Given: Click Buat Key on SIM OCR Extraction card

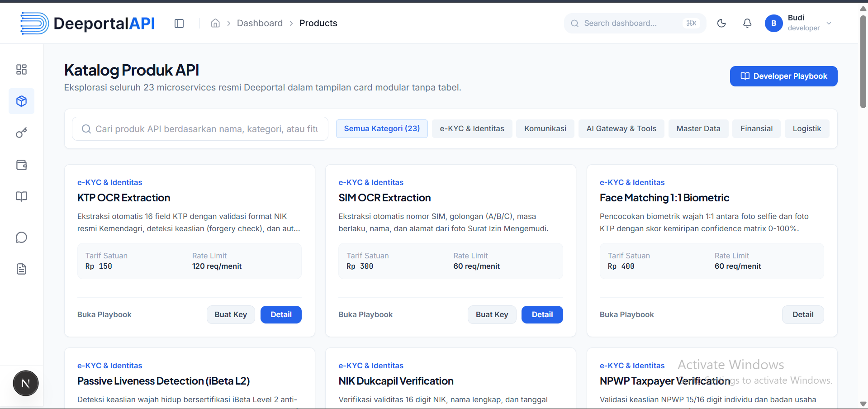Looking at the screenshot, I should pos(492,314).
